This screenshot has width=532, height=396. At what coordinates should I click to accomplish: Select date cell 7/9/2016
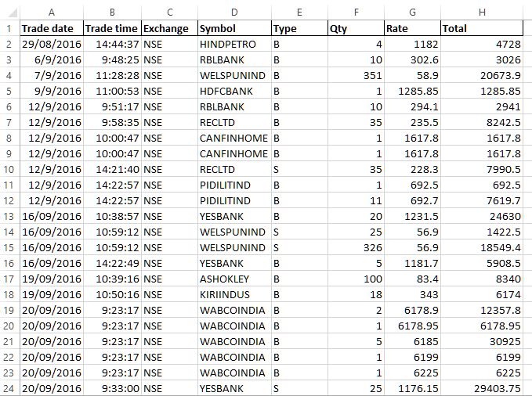coord(52,75)
